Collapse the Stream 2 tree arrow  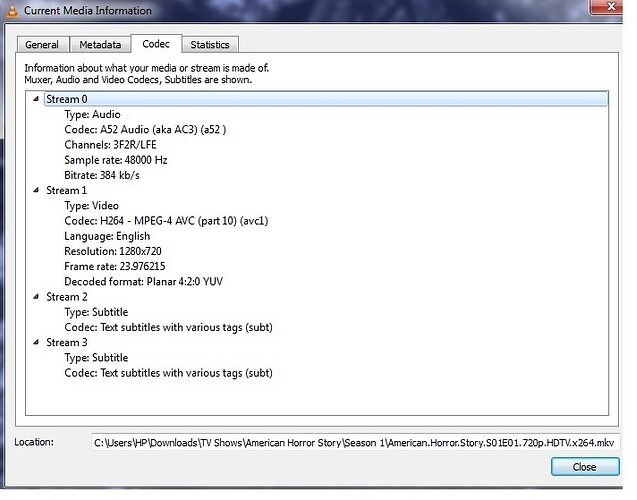[36, 297]
